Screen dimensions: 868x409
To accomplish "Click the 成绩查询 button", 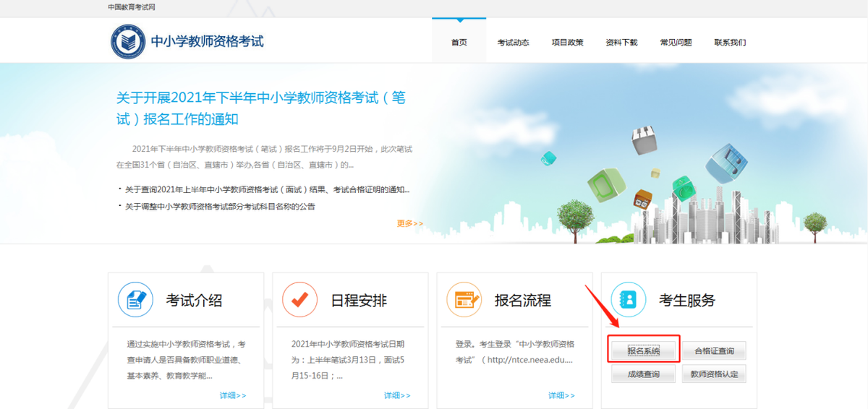I will pyautogui.click(x=644, y=374).
